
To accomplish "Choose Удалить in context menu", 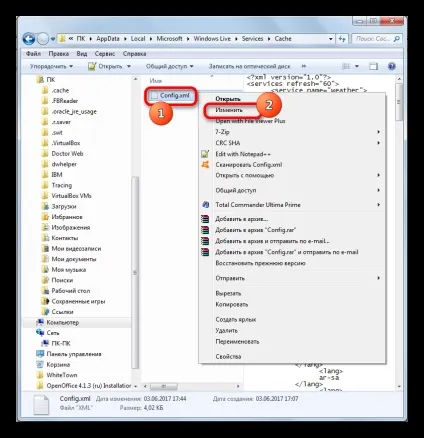I will [x=227, y=330].
